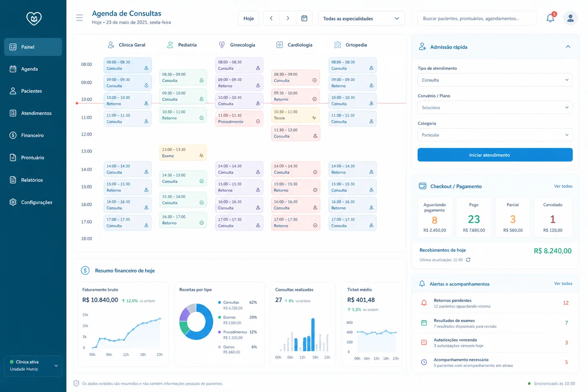Click the icon on Pediatria 13:00 Exame appointment
This screenshot has height=392, width=588.
point(202,156)
